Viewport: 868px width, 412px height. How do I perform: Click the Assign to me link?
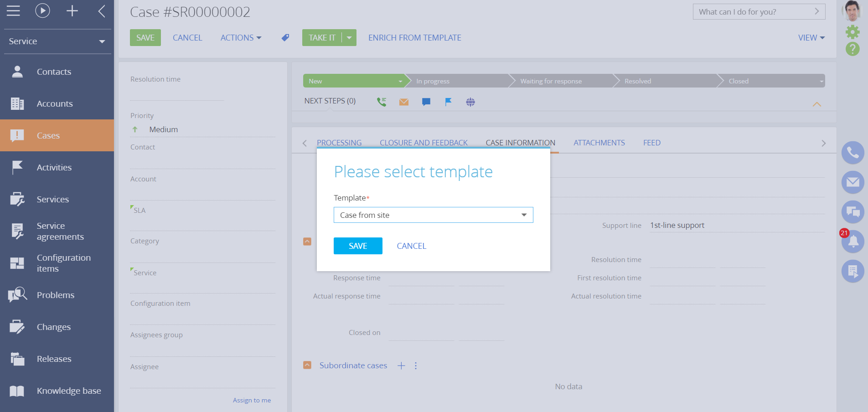[x=252, y=400]
